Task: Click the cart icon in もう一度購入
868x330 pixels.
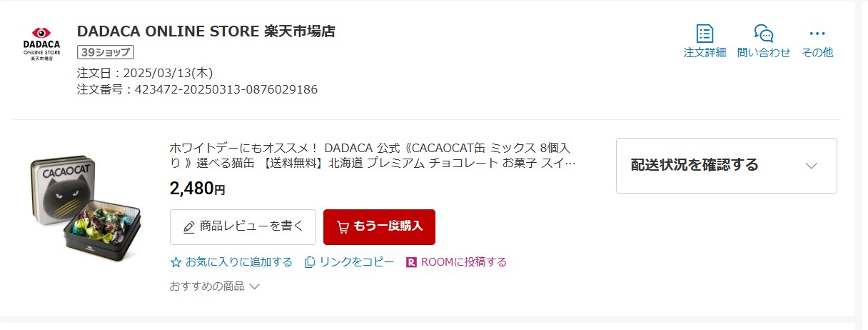Action: pyautogui.click(x=343, y=226)
